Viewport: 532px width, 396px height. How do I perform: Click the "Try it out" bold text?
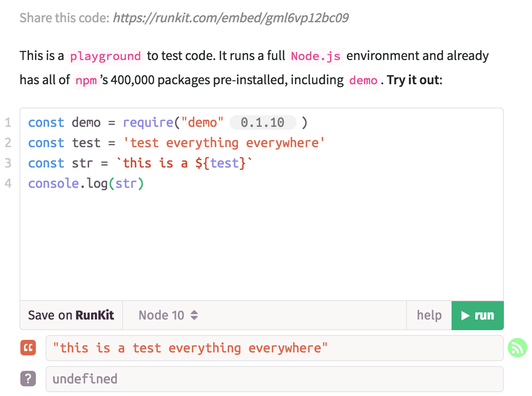413,80
